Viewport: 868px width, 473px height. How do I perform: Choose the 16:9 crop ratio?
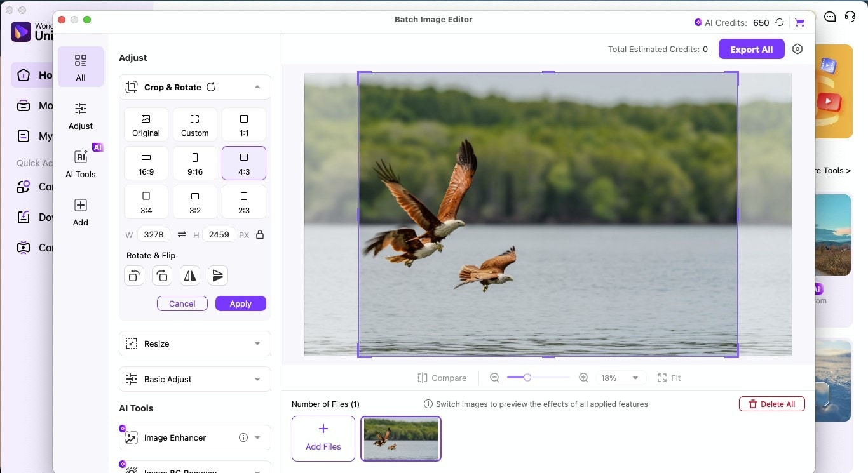click(146, 163)
